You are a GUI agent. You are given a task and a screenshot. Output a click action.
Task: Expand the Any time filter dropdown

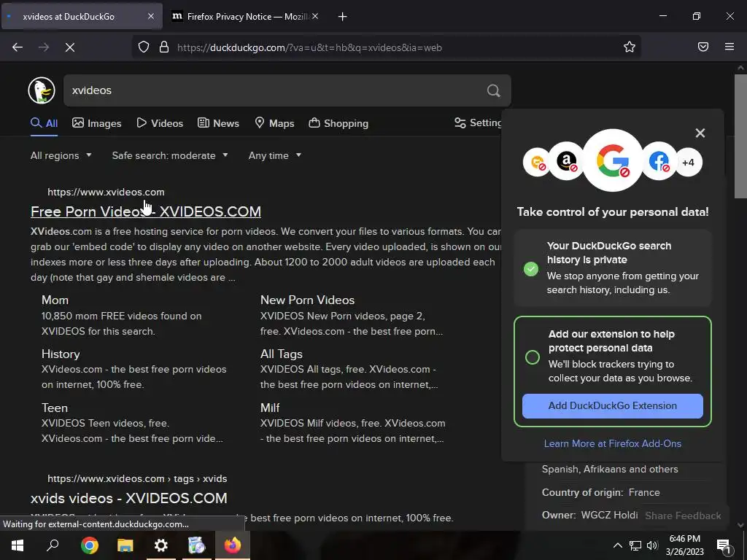pyautogui.click(x=275, y=156)
